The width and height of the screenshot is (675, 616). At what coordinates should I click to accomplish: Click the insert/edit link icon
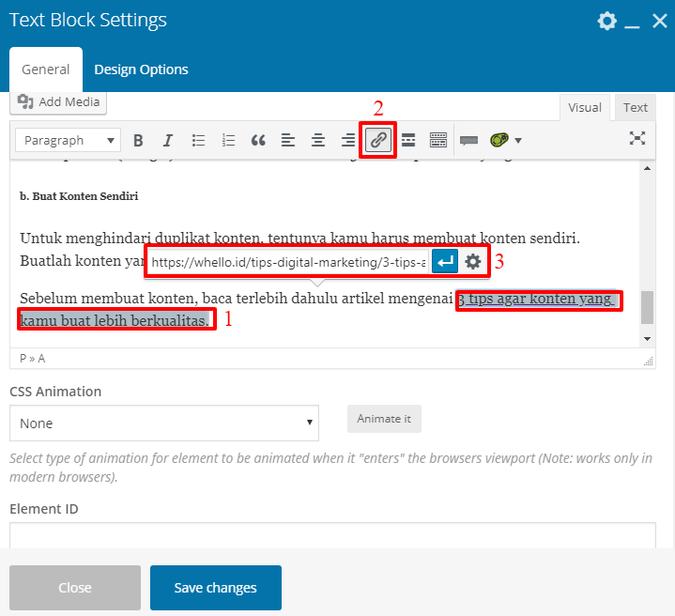coord(378,141)
